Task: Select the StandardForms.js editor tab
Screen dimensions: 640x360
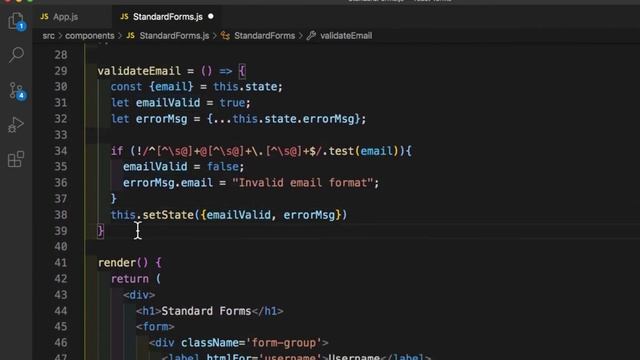Action: pyautogui.click(x=167, y=17)
